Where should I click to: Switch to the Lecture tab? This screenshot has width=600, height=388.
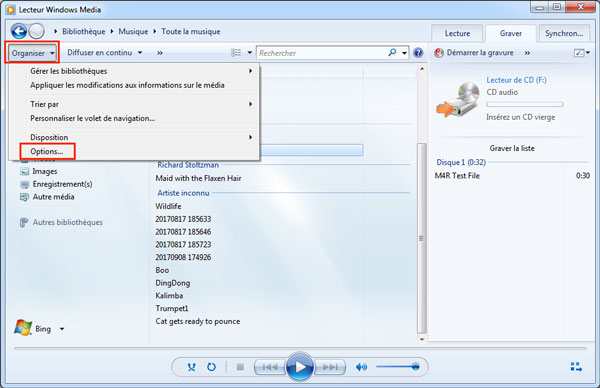coord(457,33)
